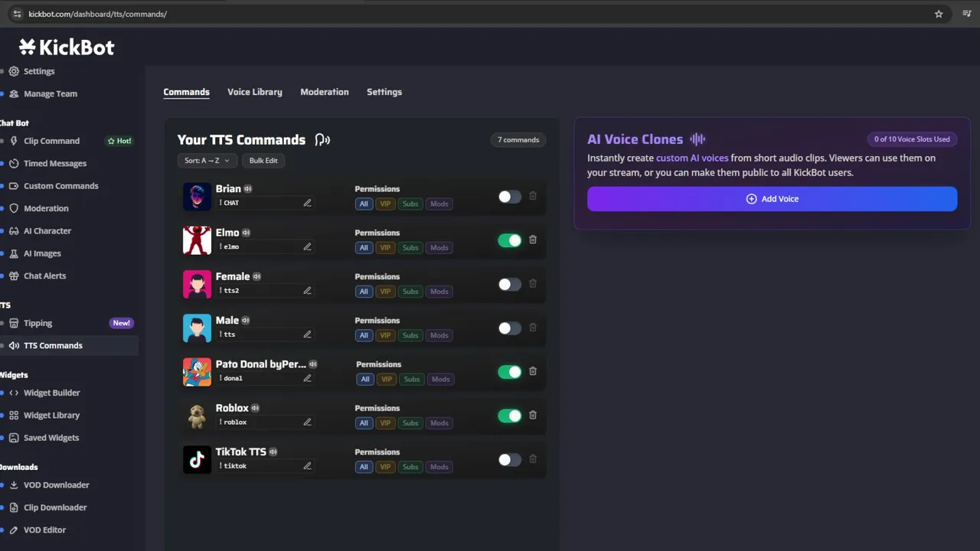The image size is (980, 551).
Task: Play the Female voice preview speaker
Action: (x=257, y=276)
